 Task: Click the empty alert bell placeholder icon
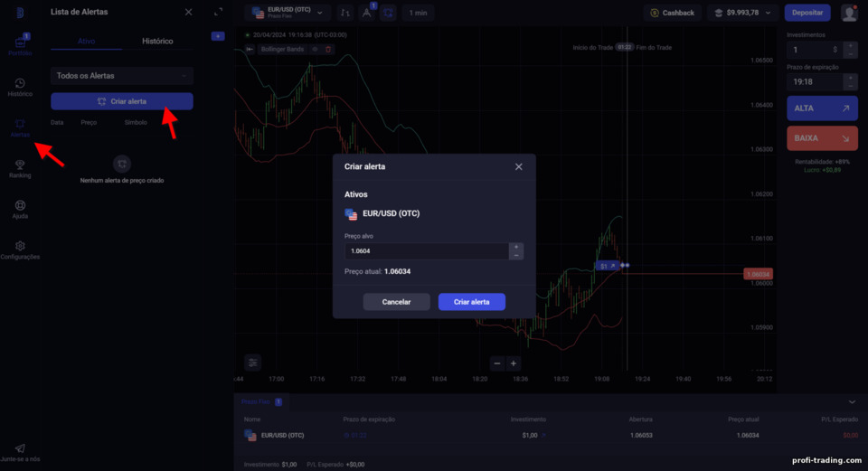[x=122, y=164]
